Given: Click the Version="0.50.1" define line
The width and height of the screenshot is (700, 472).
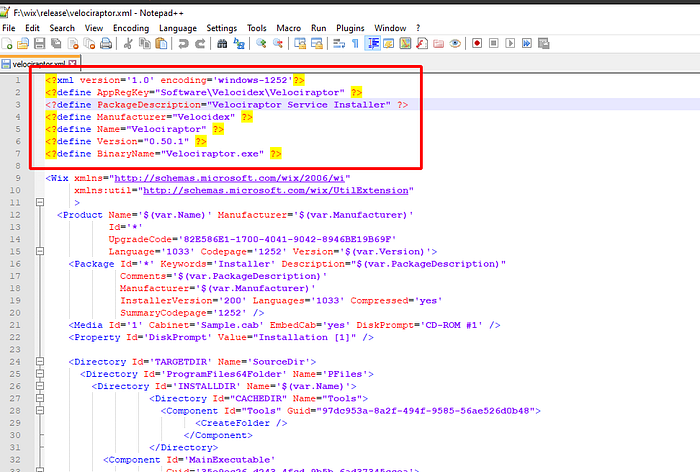Looking at the screenshot, I should pyautogui.click(x=126, y=142).
